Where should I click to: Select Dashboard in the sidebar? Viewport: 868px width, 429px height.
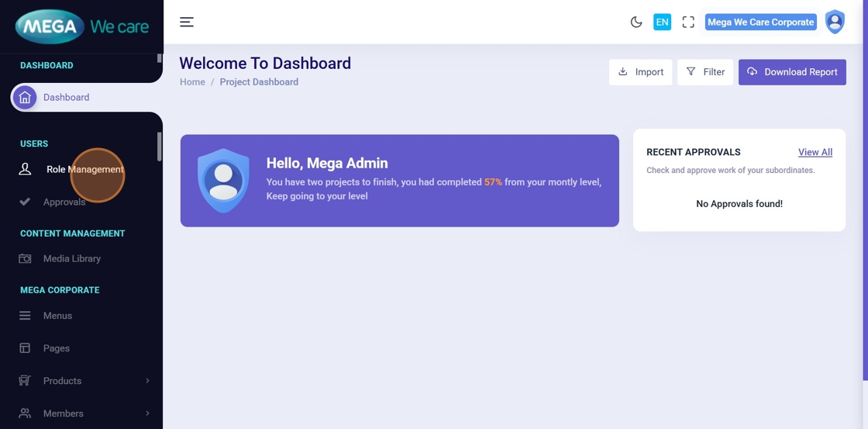point(66,97)
